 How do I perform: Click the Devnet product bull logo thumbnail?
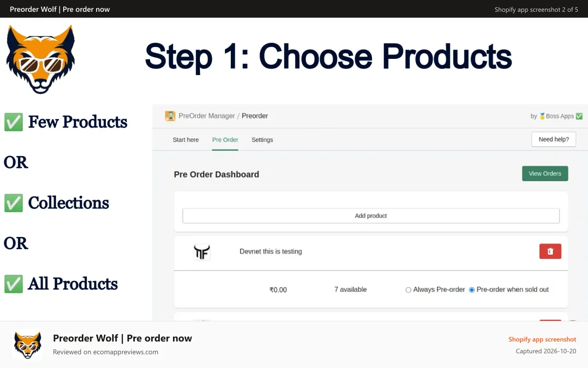(x=202, y=252)
